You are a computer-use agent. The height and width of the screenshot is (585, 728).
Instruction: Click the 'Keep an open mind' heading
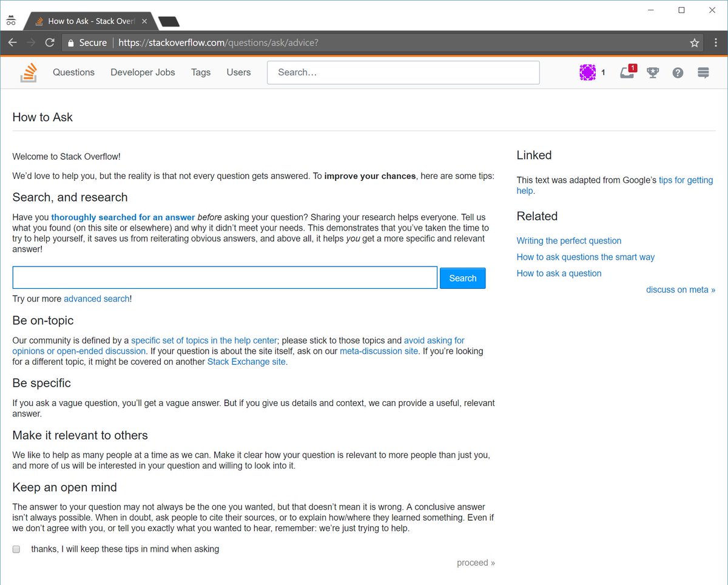(64, 487)
